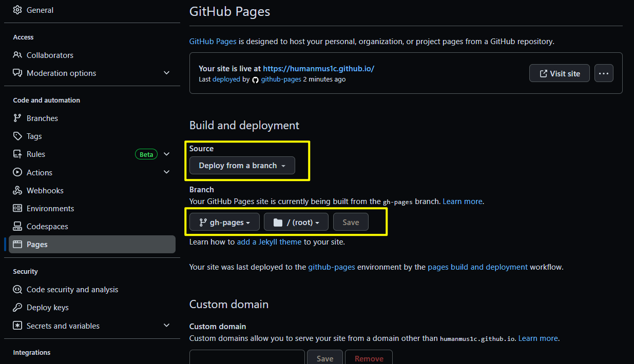Open the humanmus1c.github.io site link

(x=319, y=68)
